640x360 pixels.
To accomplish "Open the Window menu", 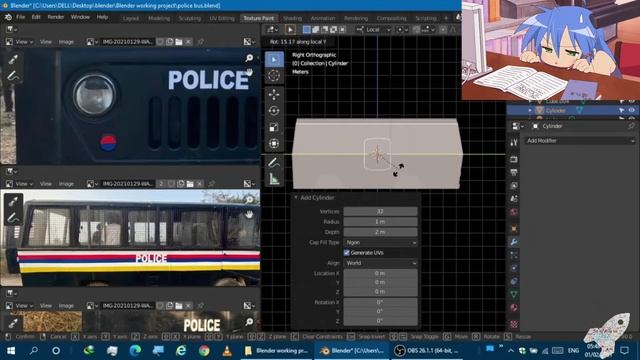I will 80,17.
